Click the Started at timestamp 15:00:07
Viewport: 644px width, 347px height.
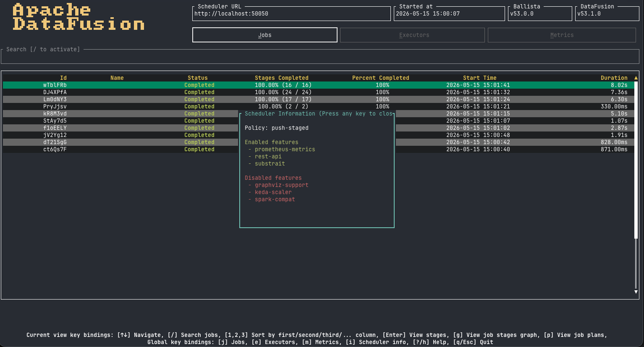click(428, 13)
